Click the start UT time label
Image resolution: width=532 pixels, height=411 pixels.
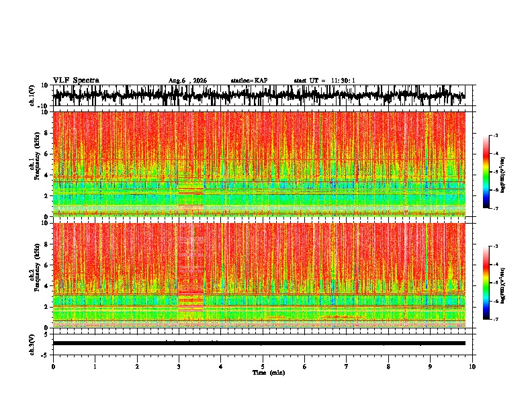coord(324,81)
